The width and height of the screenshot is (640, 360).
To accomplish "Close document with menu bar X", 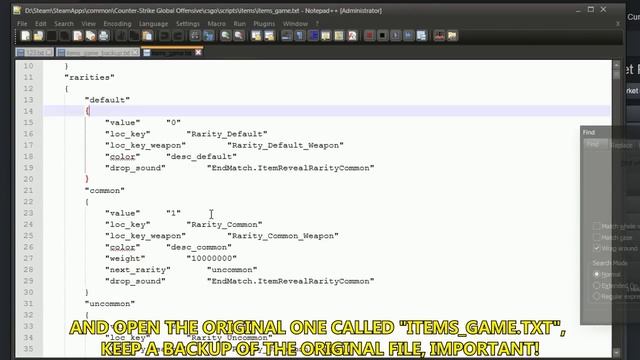I will [x=618, y=24].
